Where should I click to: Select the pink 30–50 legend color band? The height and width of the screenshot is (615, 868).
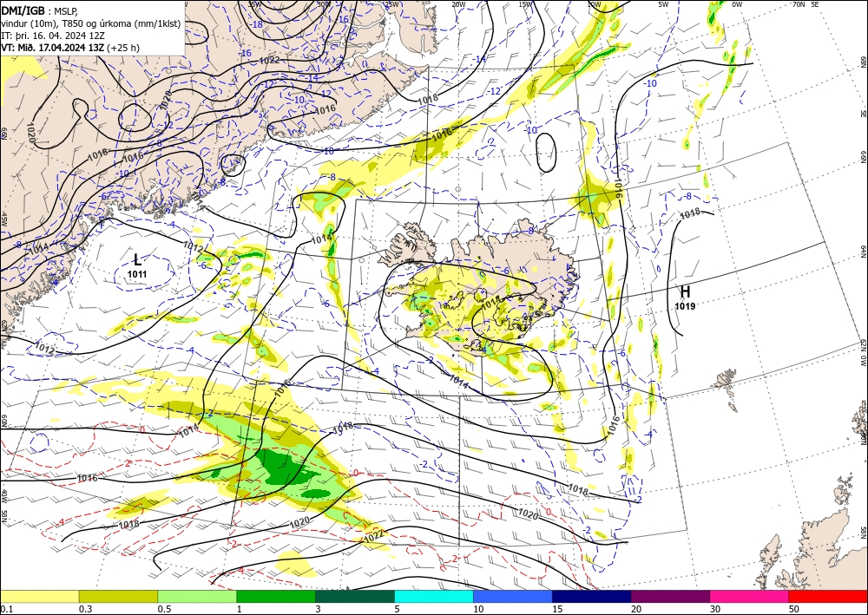(x=750, y=596)
